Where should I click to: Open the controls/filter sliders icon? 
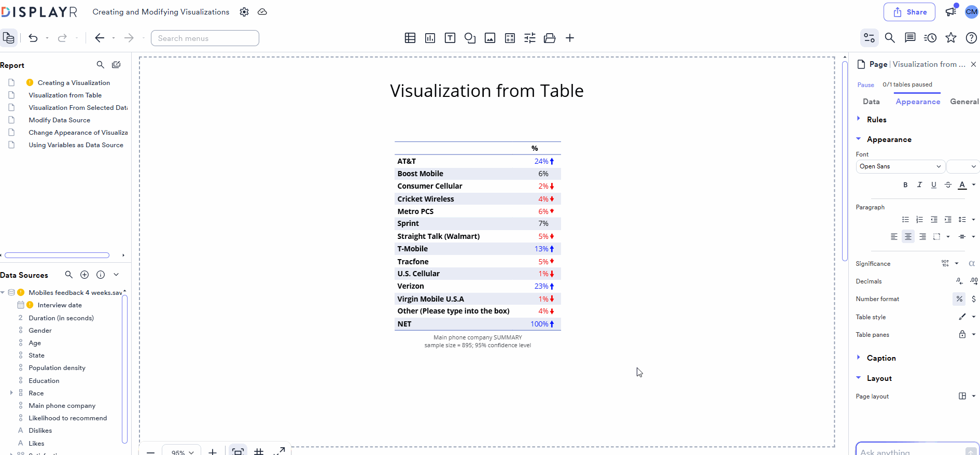[x=530, y=38]
